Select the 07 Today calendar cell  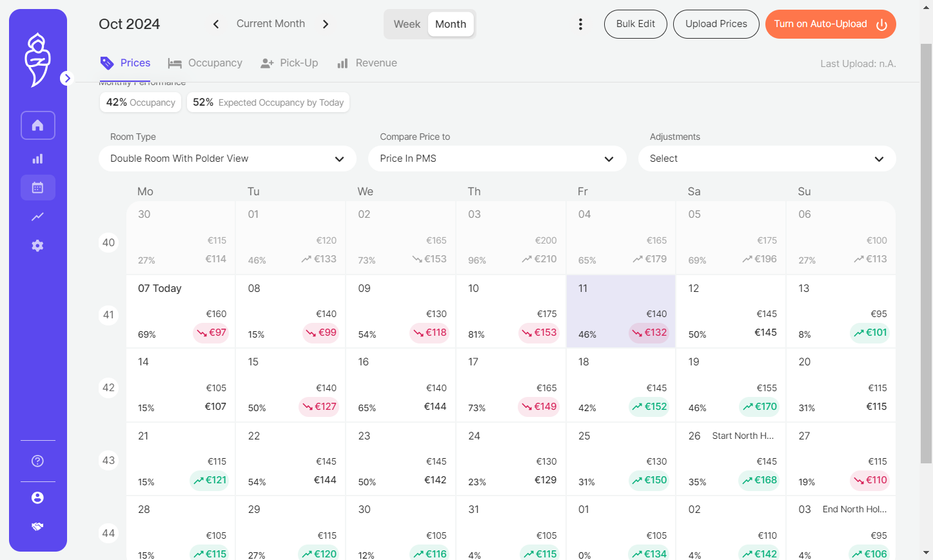(181, 312)
